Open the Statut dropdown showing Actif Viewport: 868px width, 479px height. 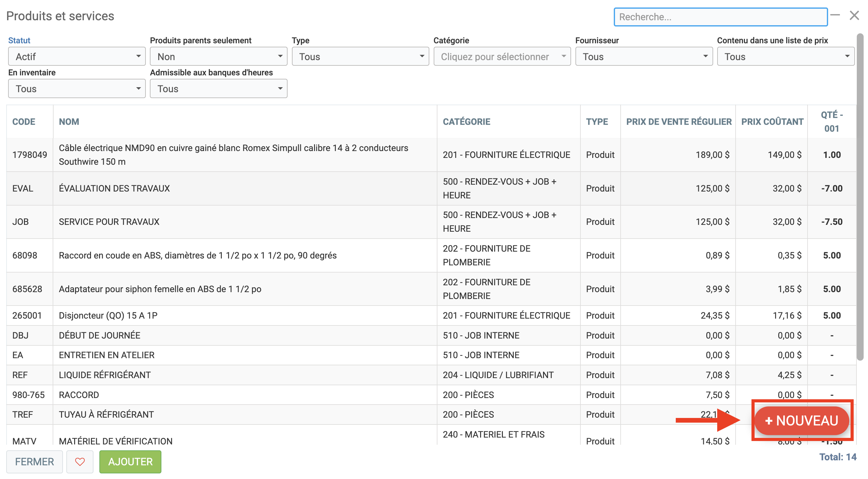(77, 57)
